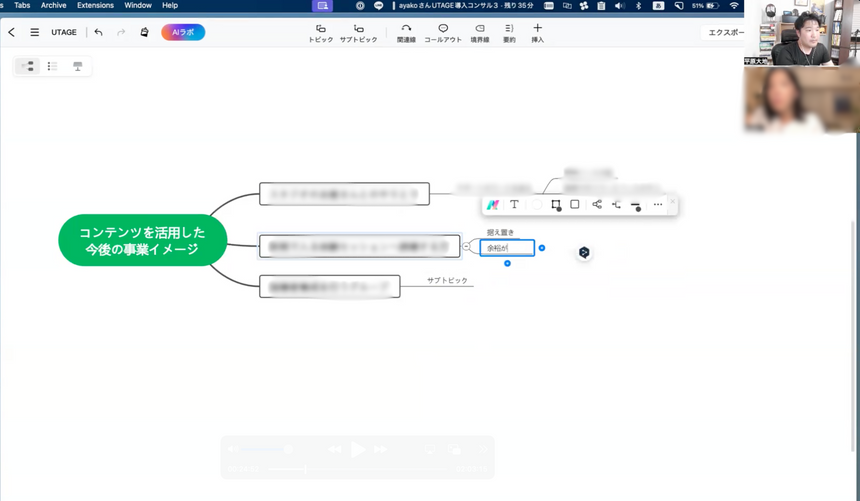Collapse the branch using the minus circle
The height and width of the screenshot is (501, 860).
466,246
